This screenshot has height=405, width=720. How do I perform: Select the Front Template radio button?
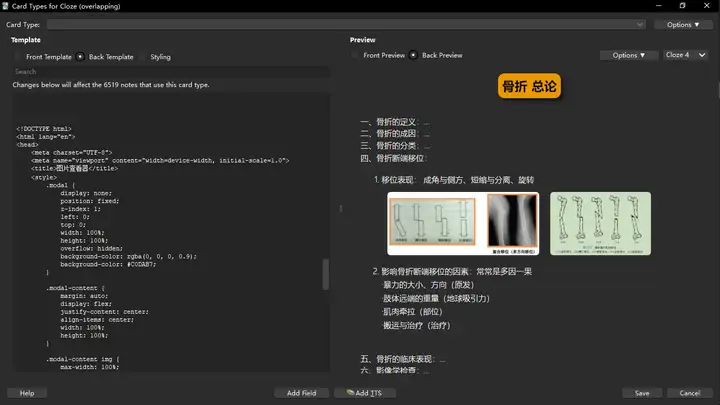pyautogui.click(x=18, y=57)
